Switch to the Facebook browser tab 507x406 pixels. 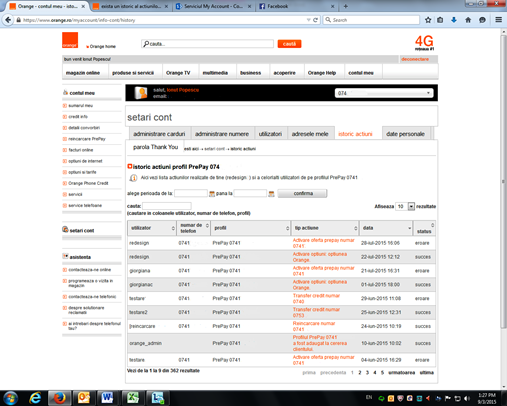297,6
